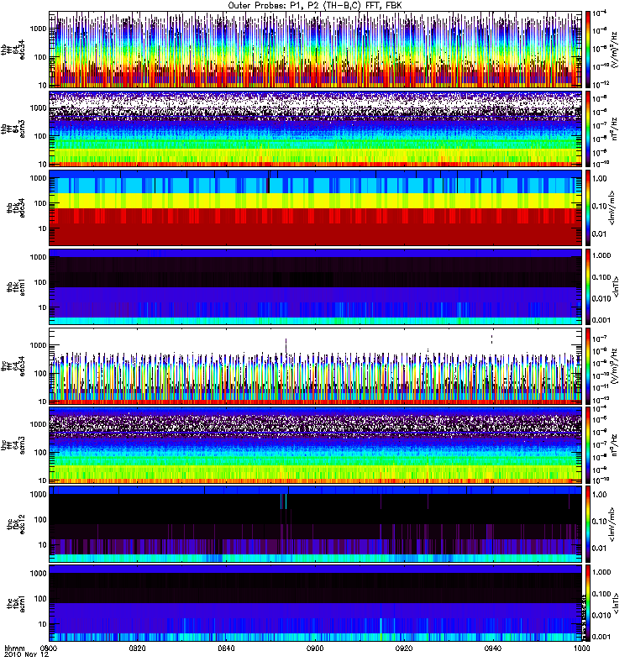The width and height of the screenshot is (630, 672).
Task: Click the 0.001 value on thb fbk scm1 color bar
Action: 601,320
